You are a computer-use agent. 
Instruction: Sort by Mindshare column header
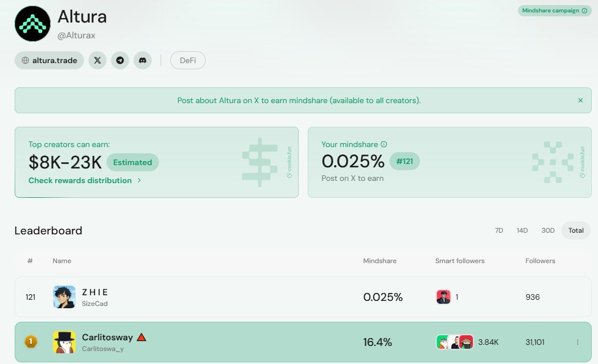coord(379,261)
